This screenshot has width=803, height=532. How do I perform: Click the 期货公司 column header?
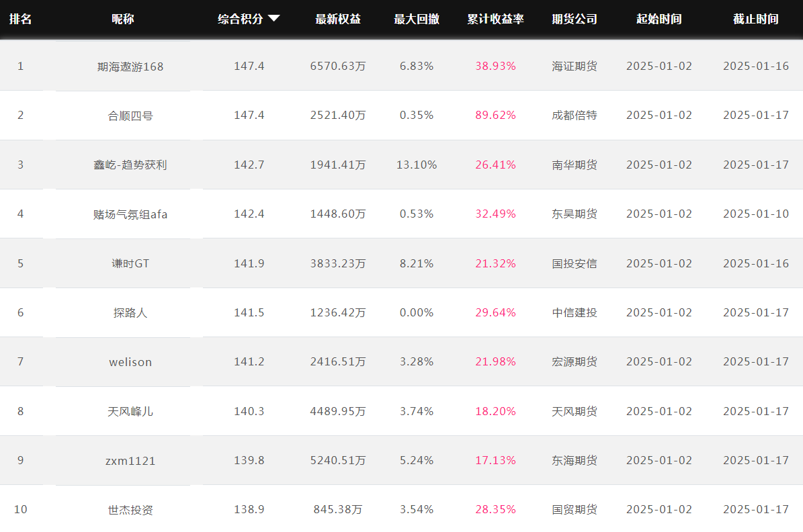click(574, 19)
